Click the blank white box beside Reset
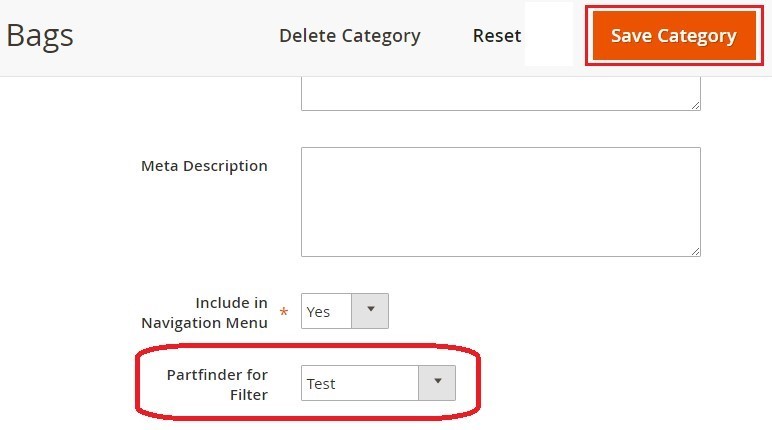 point(548,35)
